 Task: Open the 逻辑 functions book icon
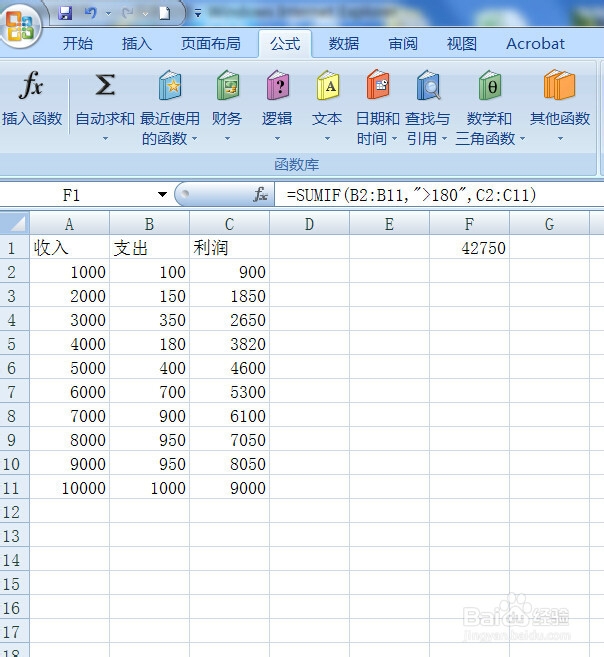pos(278,85)
